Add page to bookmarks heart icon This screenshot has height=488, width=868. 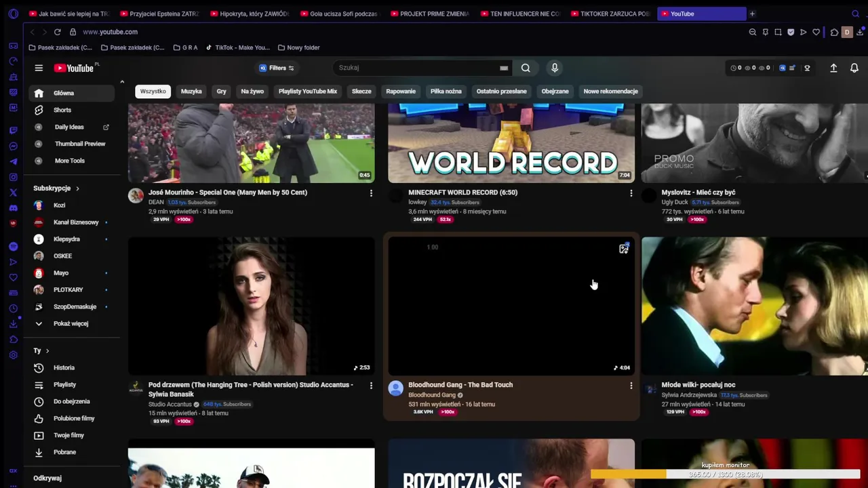pos(816,32)
